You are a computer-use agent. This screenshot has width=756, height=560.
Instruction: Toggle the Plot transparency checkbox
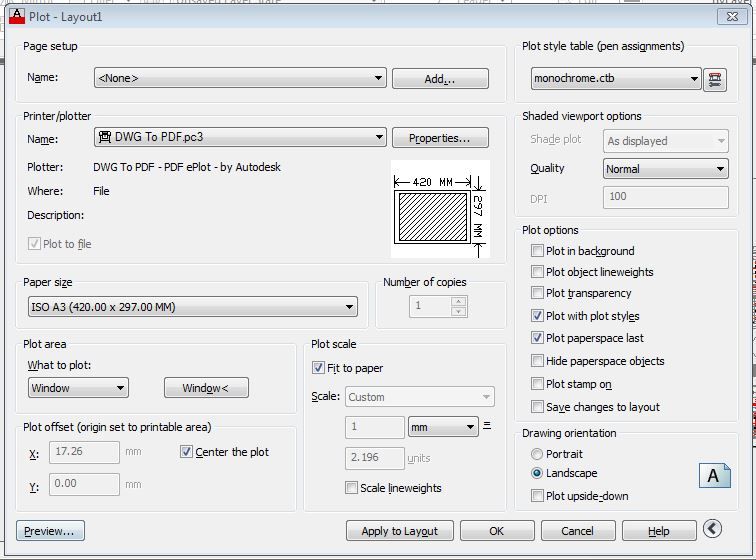point(537,293)
